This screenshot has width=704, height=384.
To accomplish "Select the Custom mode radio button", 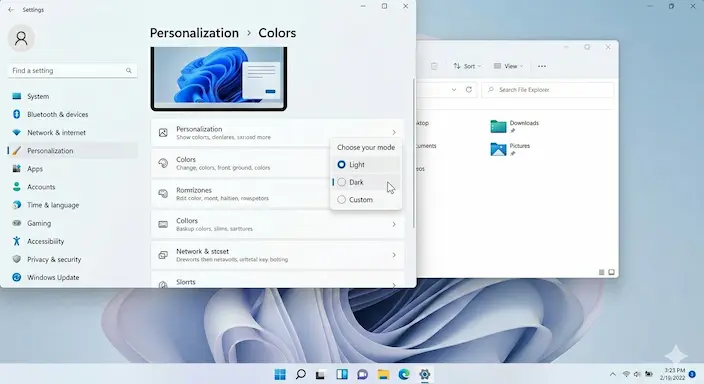I will [x=341, y=199].
